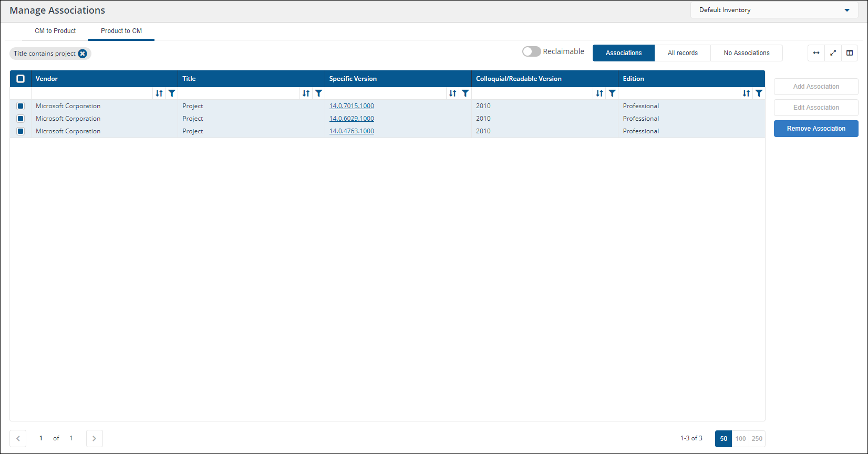Click the fit-columns horizontal arrows icon
This screenshot has height=454, width=868.
[x=816, y=53]
